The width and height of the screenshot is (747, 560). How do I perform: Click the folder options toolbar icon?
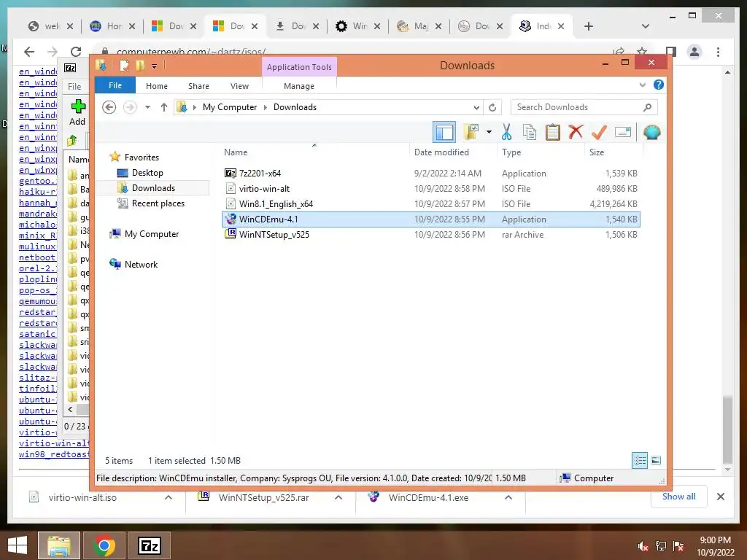coord(472,132)
